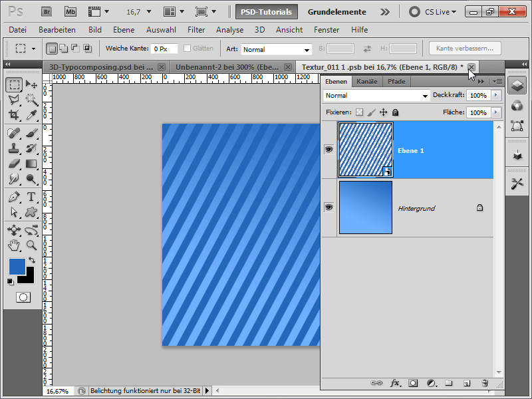Enable lock all
This screenshot has width=532, height=399.
395,112
